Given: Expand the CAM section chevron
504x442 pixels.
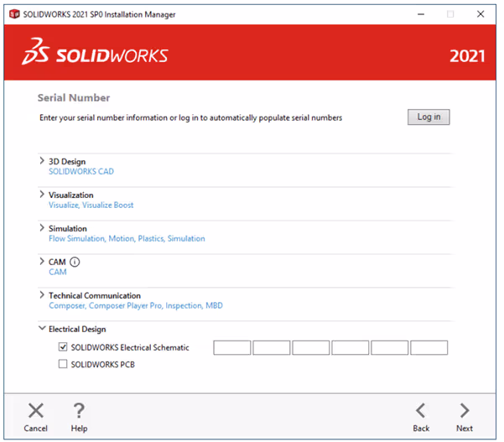Looking at the screenshot, I should (42, 261).
